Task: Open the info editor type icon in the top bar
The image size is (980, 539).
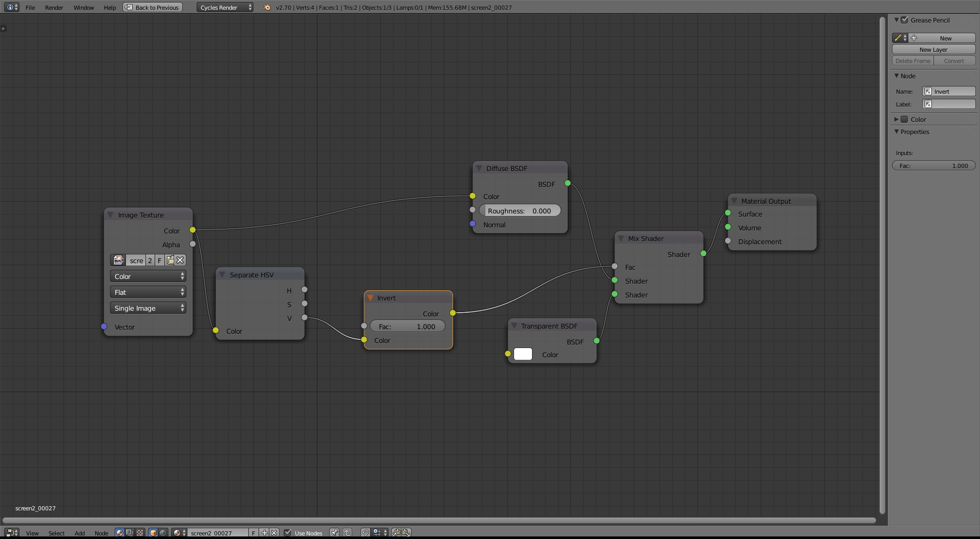Action: [12, 7]
